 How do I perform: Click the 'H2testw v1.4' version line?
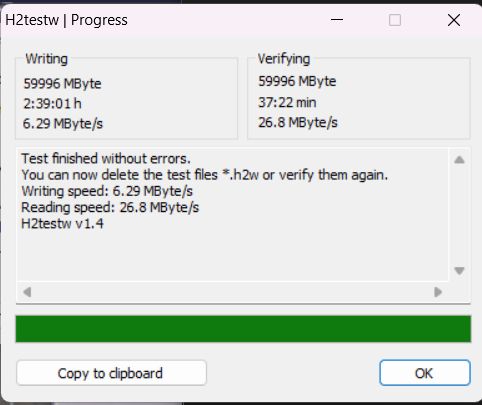point(62,223)
